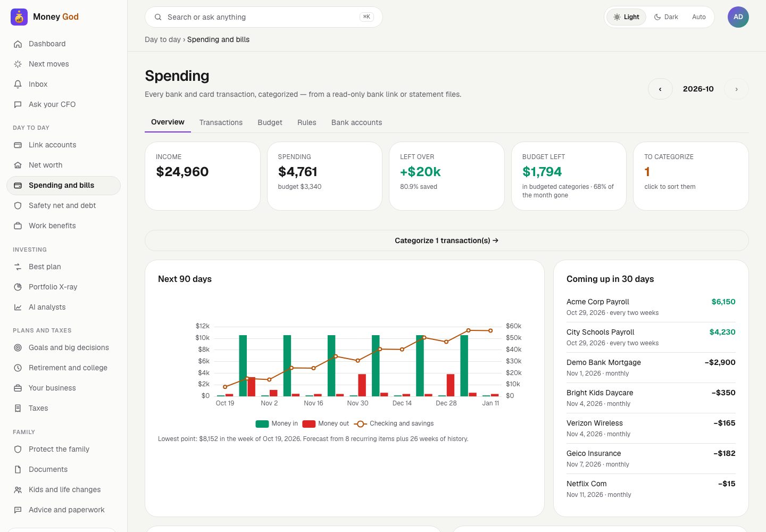Click the Net worth bank icon

[x=18, y=165]
